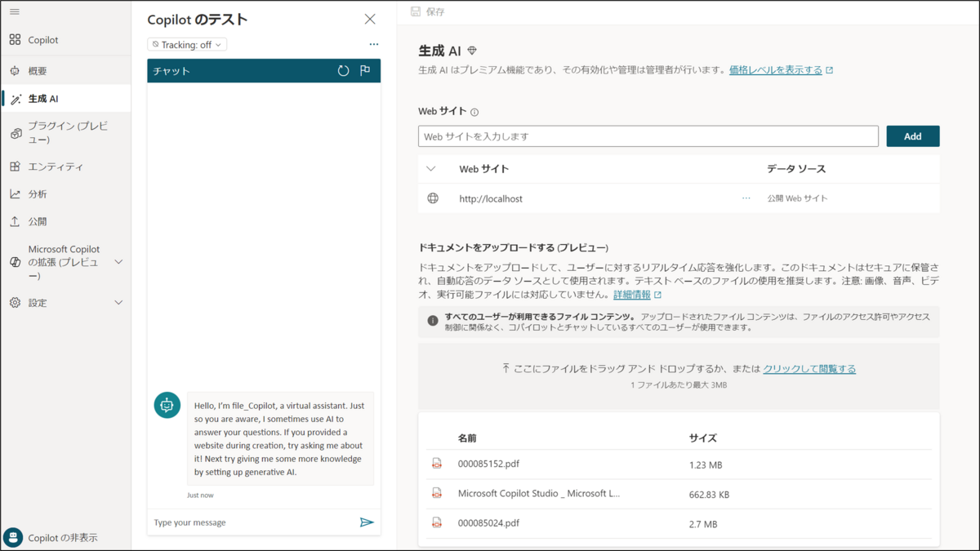Open the Tracking: off dropdown
Screen dimensions: 980x551
tap(187, 45)
